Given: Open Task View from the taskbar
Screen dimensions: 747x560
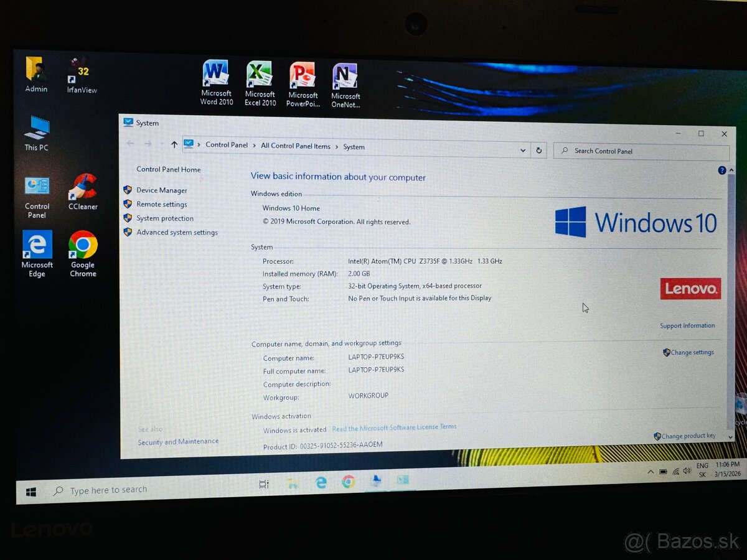Looking at the screenshot, I should pos(263,483).
